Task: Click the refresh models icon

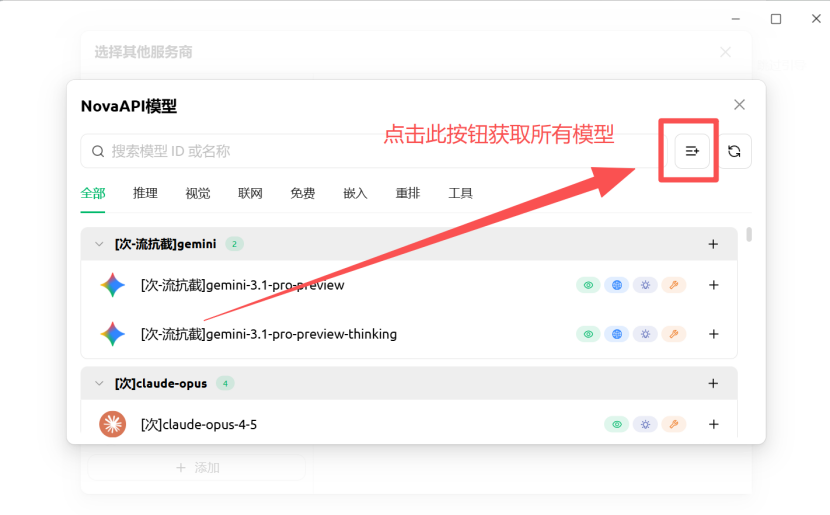Action: click(734, 151)
